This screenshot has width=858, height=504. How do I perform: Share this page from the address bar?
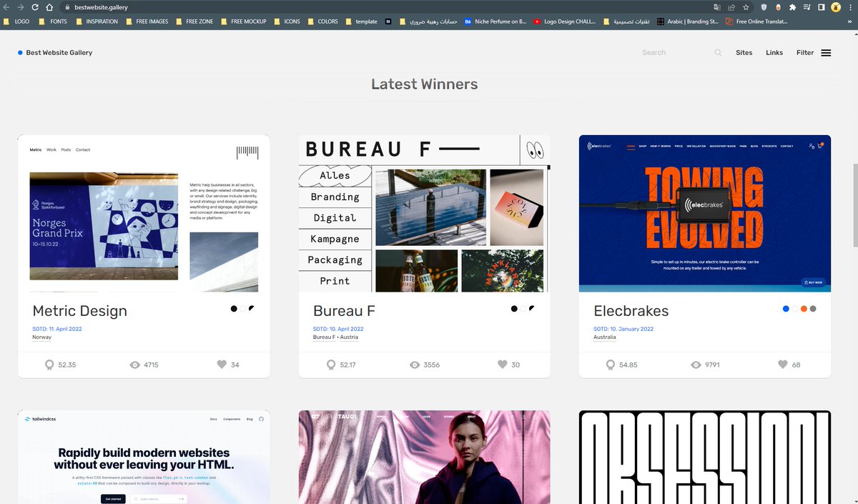point(731,7)
